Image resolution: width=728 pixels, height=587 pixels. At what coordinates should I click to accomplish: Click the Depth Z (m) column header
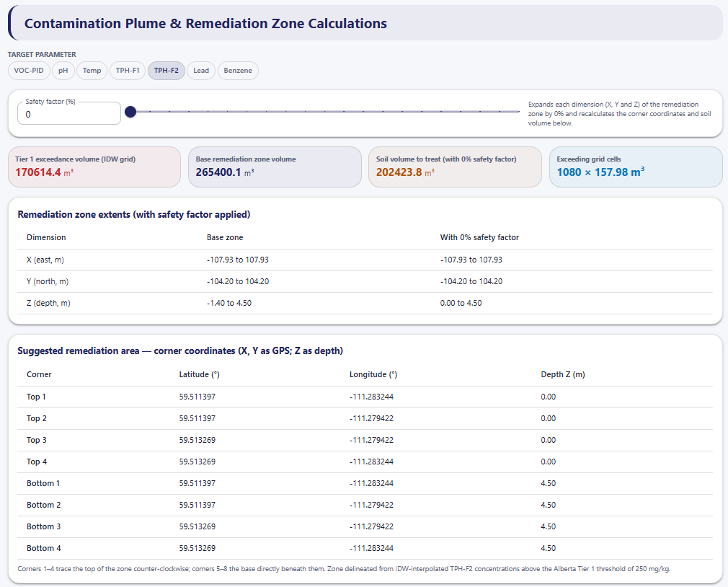coord(563,374)
